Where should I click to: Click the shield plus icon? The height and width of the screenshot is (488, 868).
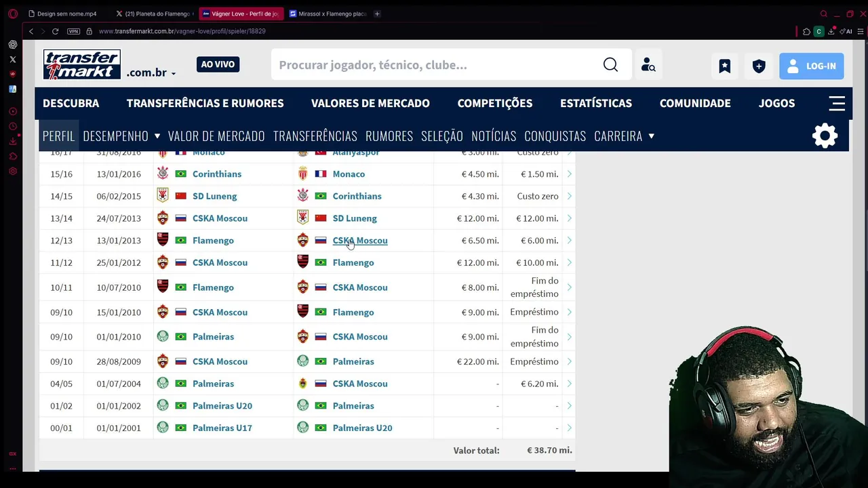point(758,66)
